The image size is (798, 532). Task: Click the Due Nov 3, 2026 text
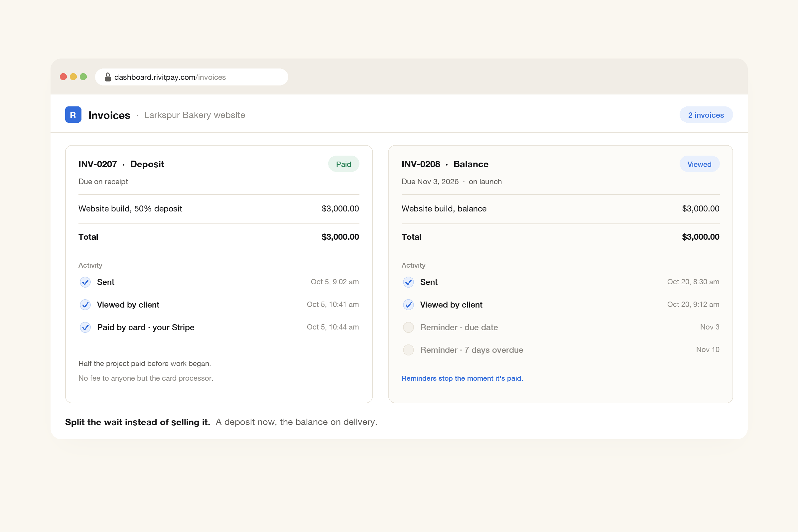click(x=430, y=182)
